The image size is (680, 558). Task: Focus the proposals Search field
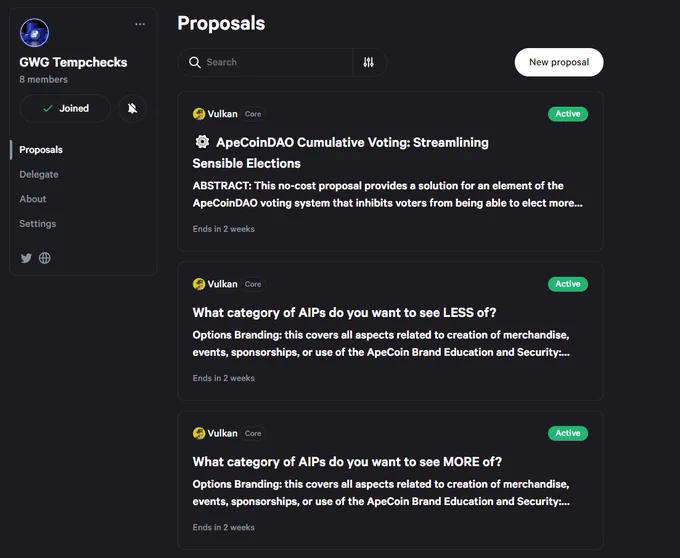pyautogui.click(x=265, y=62)
